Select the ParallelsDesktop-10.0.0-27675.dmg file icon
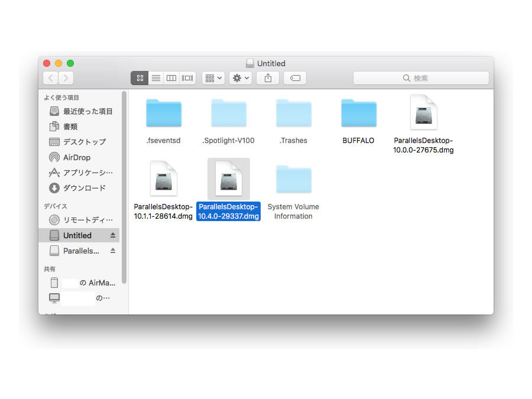This screenshot has width=532, height=399. (423, 112)
